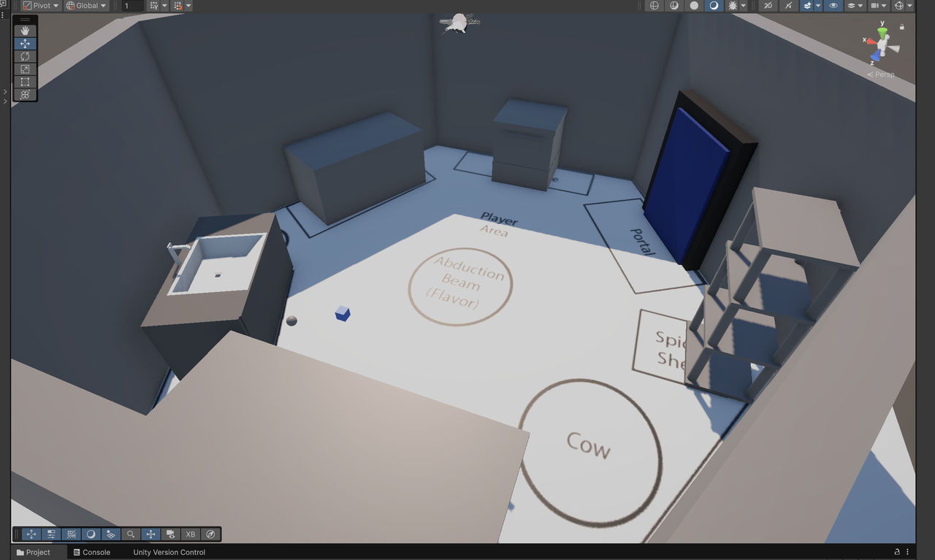Image resolution: width=935 pixels, height=560 pixels.
Task: Open the scene effects dropdown arrow
Action: (x=818, y=6)
